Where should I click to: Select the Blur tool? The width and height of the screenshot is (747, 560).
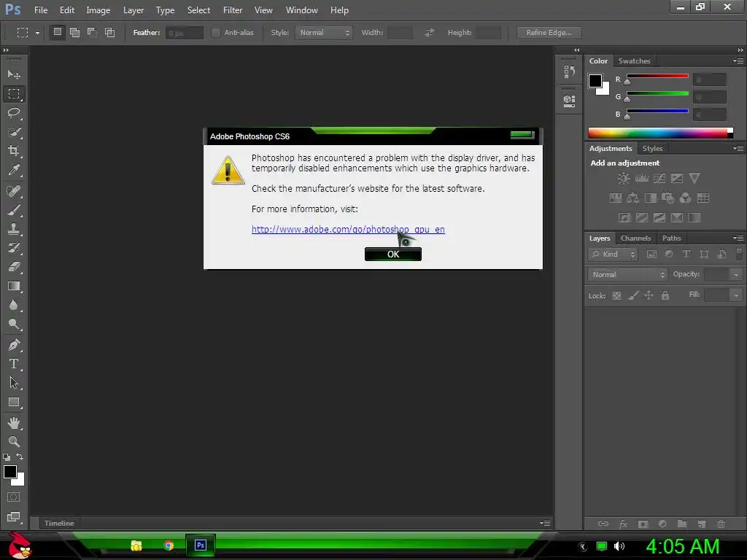[14, 306]
